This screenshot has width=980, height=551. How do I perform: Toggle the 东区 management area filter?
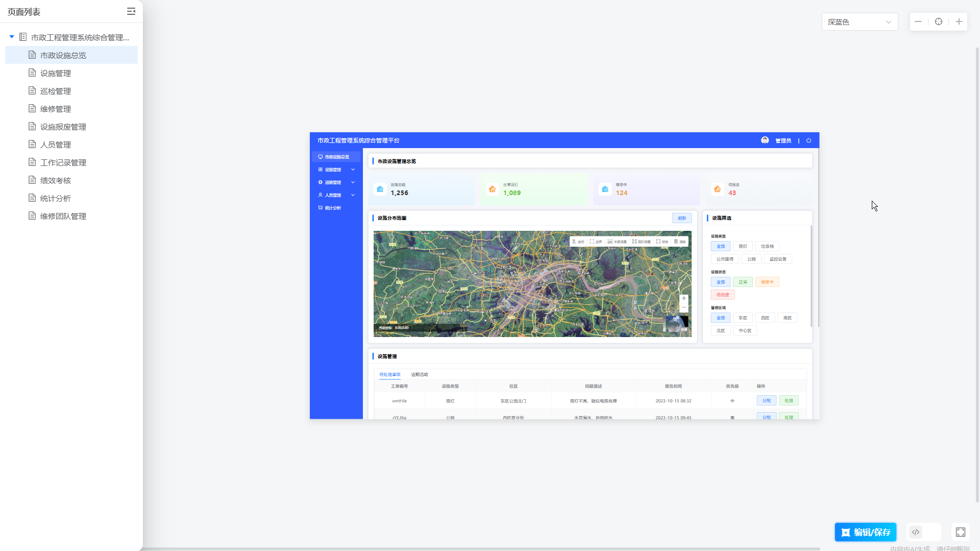(743, 318)
